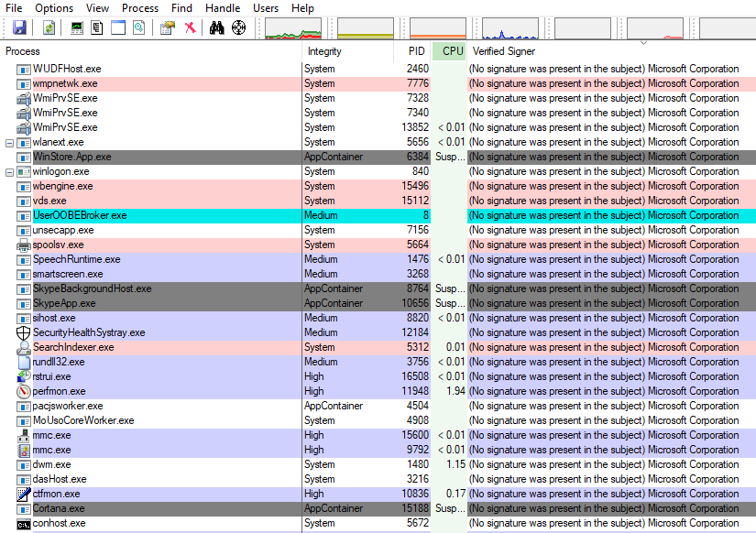Open the File menu
The height and width of the screenshot is (533, 756).
click(14, 8)
